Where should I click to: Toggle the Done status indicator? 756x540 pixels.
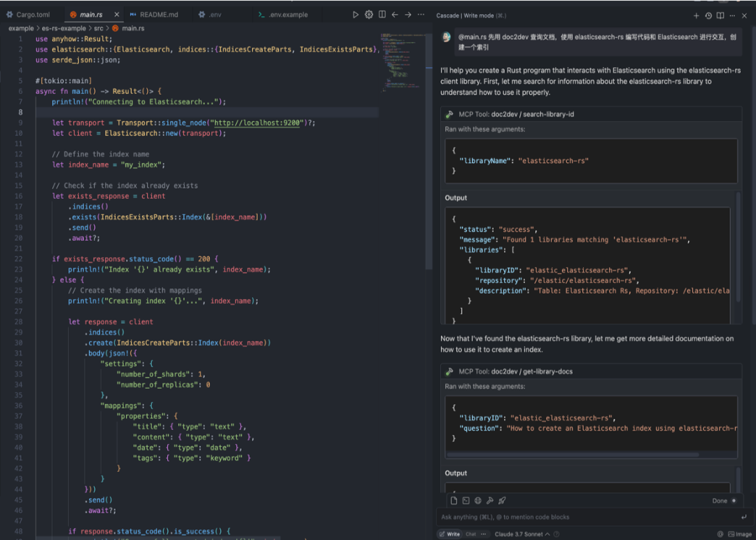tap(734, 501)
